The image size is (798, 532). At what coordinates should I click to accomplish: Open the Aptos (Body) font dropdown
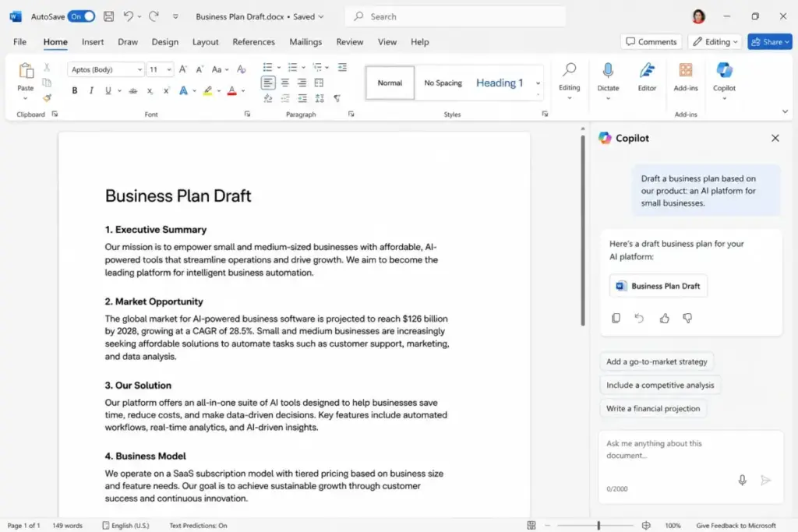(139, 69)
